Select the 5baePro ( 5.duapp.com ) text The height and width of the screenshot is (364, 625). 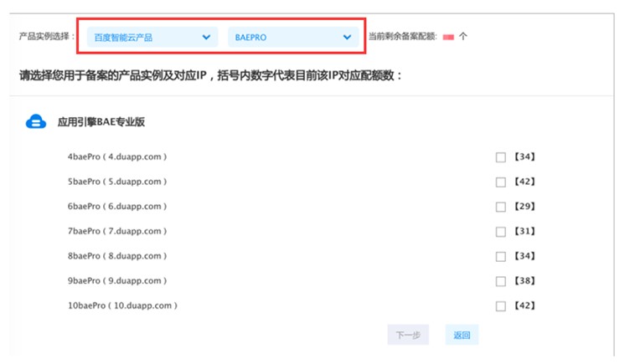point(117,182)
